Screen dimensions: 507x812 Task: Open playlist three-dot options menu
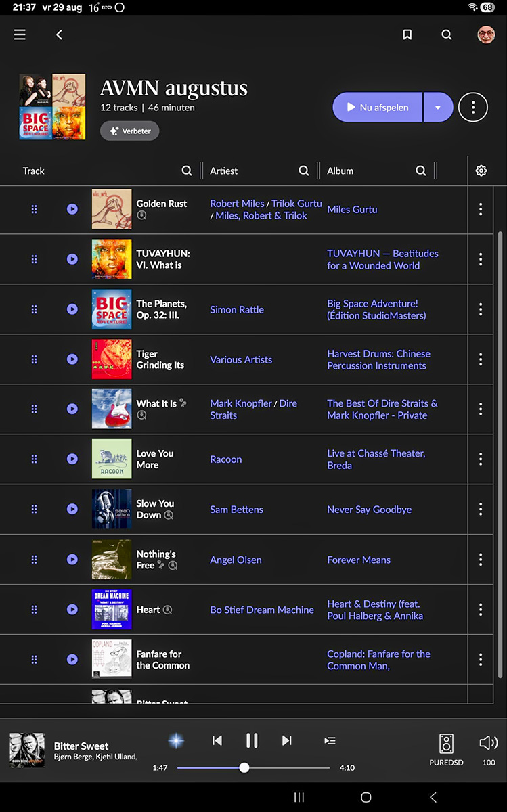473,108
